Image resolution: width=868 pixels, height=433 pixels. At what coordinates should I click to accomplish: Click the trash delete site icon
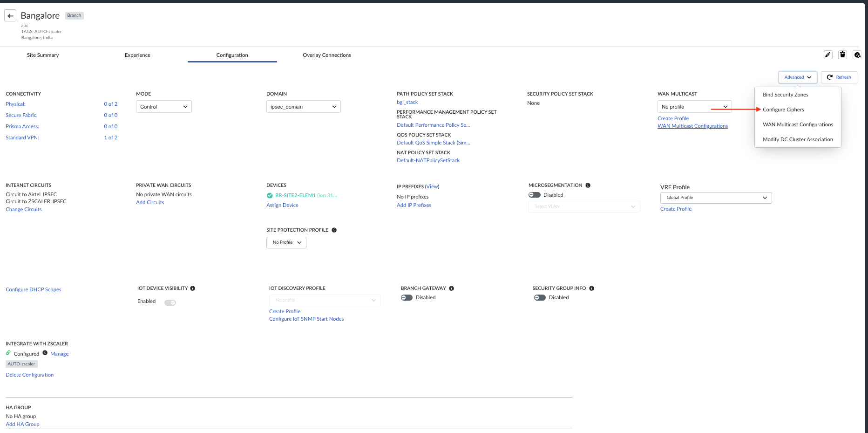pos(842,55)
